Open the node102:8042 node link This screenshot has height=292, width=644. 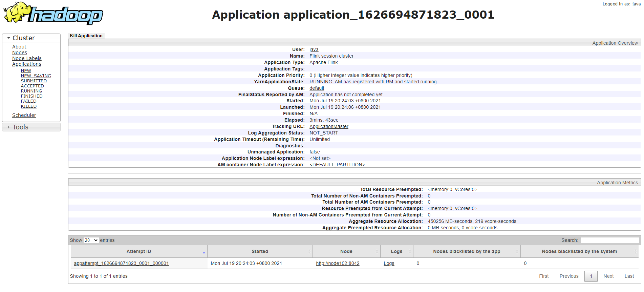pyautogui.click(x=338, y=263)
